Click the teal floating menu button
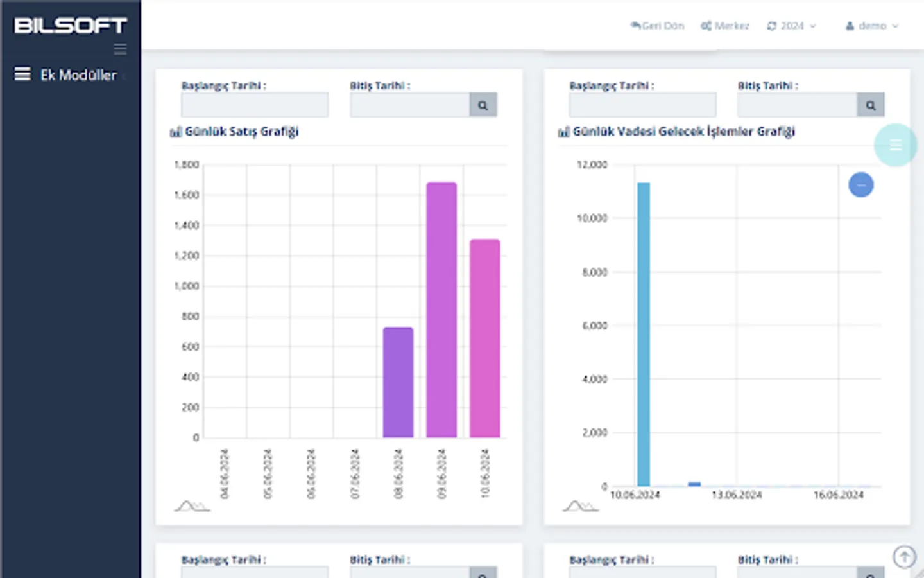Image resolution: width=924 pixels, height=578 pixels. tap(895, 145)
